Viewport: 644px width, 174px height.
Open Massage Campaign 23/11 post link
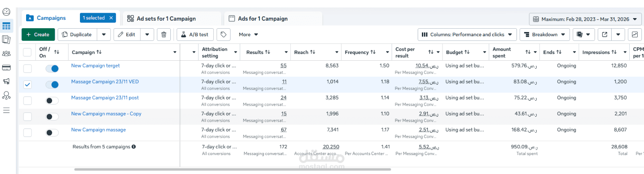point(105,98)
